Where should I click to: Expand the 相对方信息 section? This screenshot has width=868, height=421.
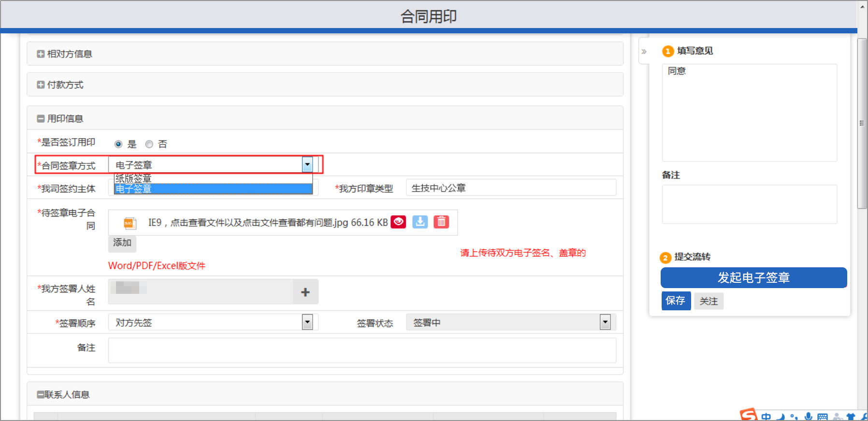tap(41, 54)
